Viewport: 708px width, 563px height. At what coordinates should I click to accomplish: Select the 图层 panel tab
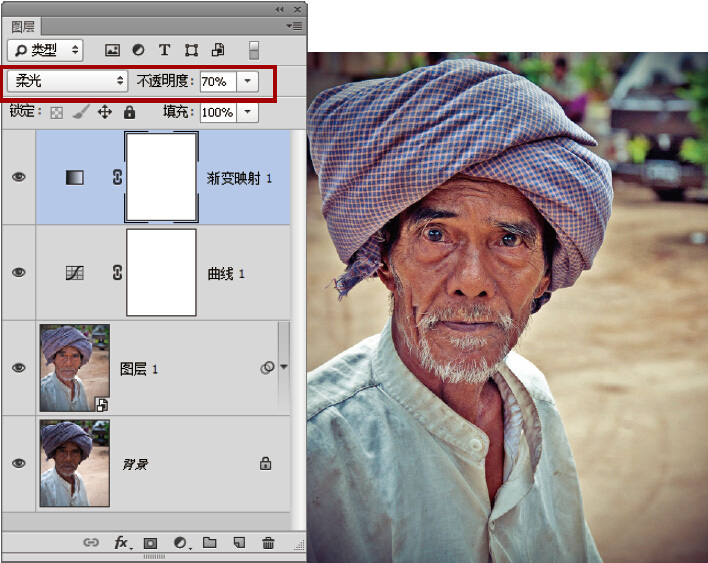coord(23,26)
